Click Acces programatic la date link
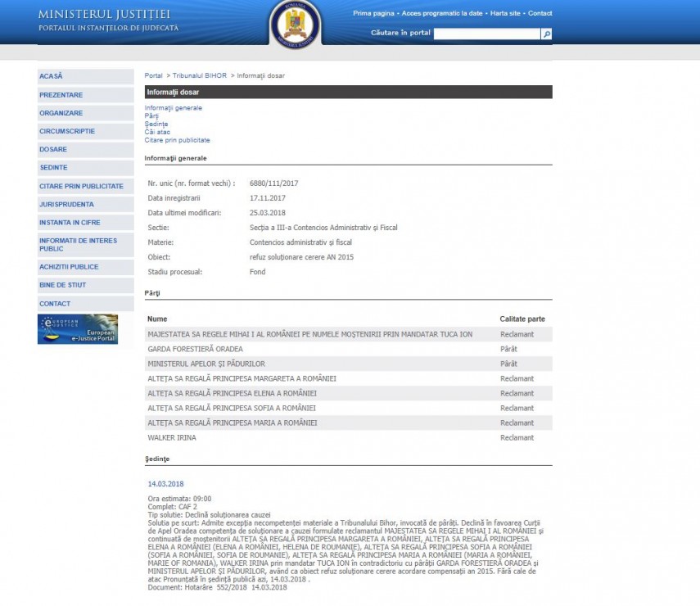This screenshot has height=606, width=700. click(440, 14)
